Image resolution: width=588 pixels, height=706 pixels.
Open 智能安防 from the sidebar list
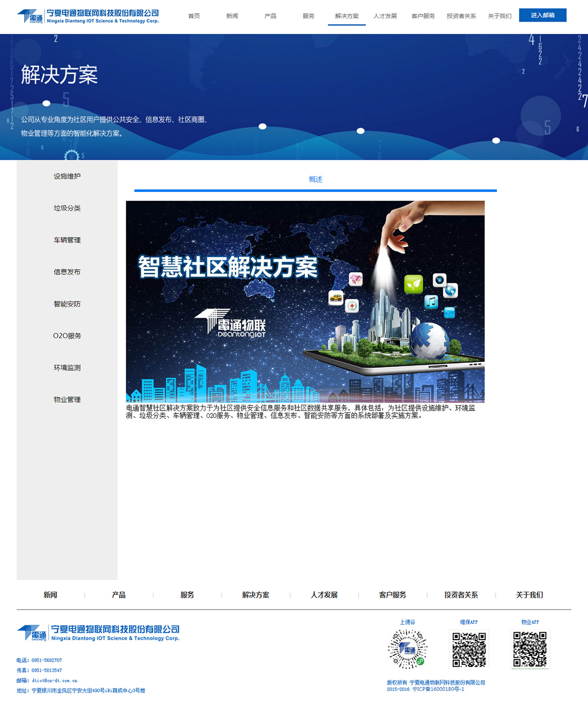coord(67,304)
